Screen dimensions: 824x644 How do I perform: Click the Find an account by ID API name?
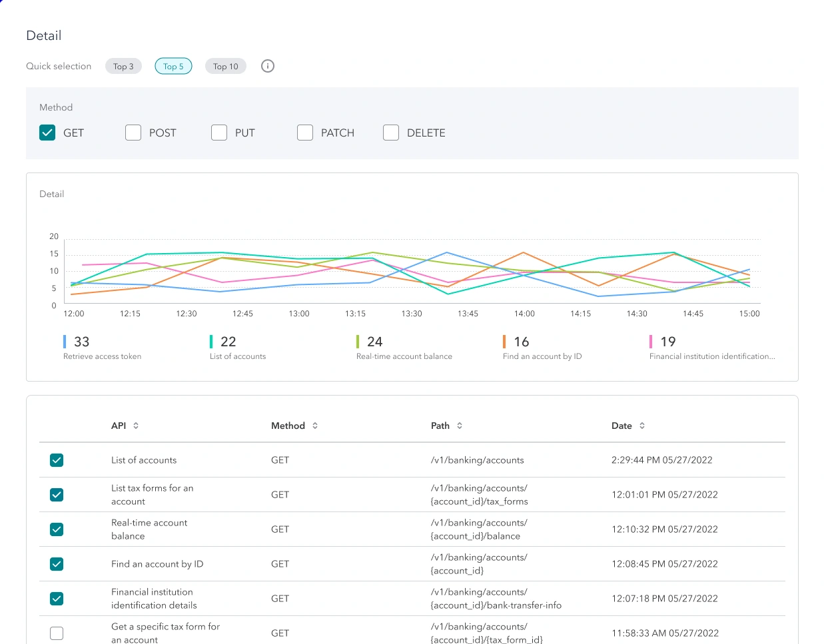click(157, 564)
